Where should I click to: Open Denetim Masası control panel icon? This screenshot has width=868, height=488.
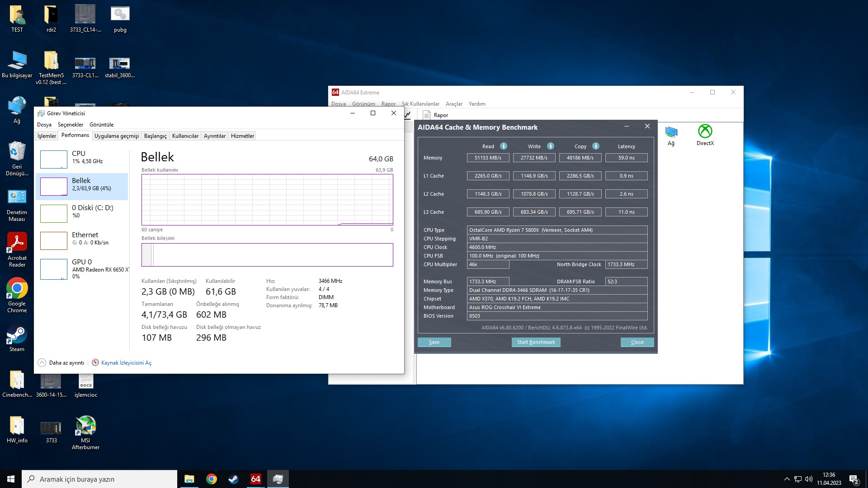coord(17,205)
